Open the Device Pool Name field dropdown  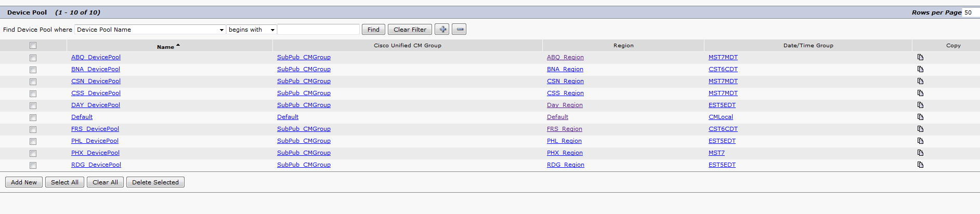[x=150, y=30]
